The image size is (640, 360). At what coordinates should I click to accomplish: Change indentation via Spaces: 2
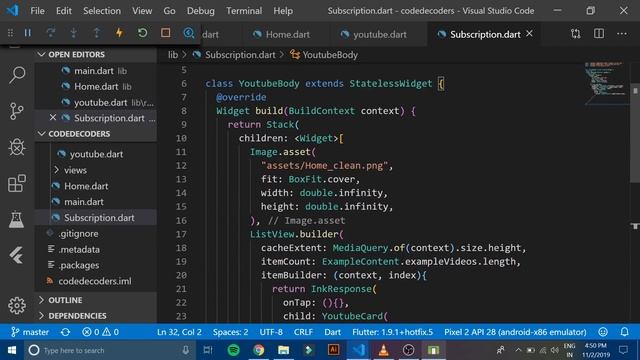point(230,332)
